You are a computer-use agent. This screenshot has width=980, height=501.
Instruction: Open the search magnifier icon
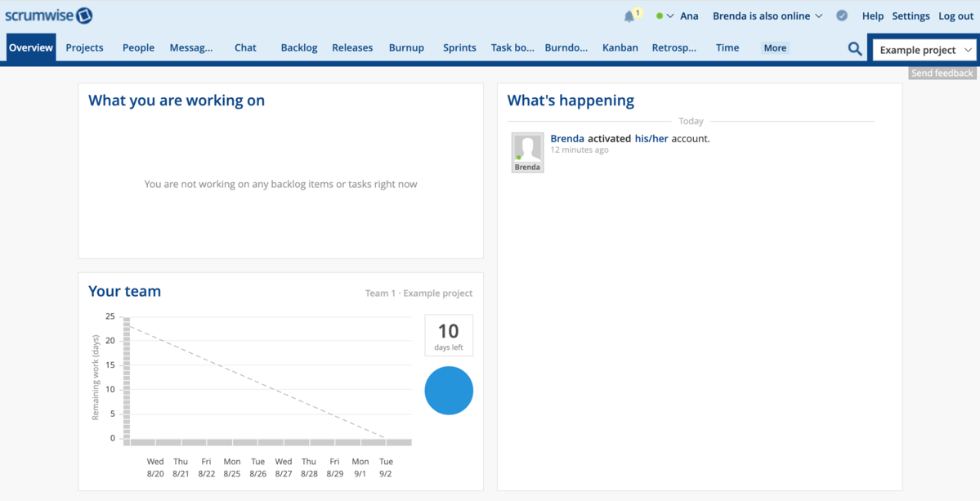tap(854, 48)
